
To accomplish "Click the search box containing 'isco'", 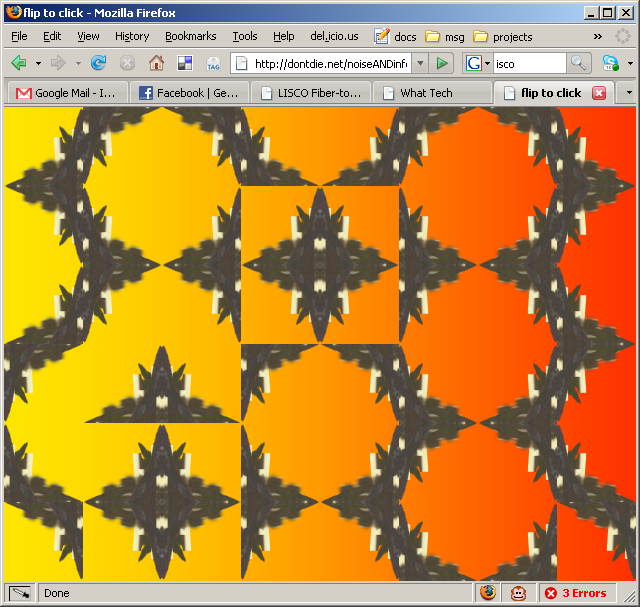I will click(529, 64).
